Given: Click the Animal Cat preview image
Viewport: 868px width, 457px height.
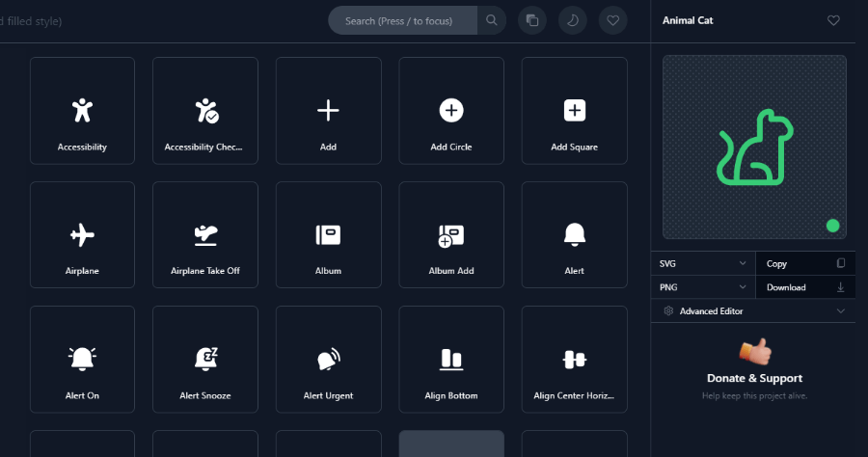Looking at the screenshot, I should (x=754, y=148).
